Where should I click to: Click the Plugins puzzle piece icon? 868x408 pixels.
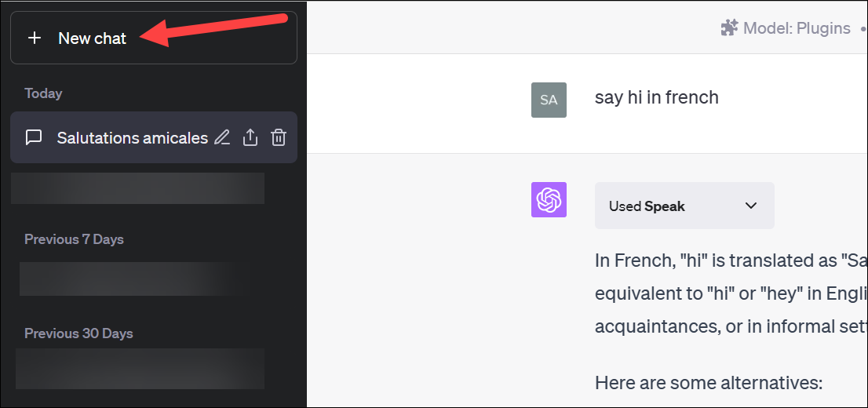tap(730, 27)
